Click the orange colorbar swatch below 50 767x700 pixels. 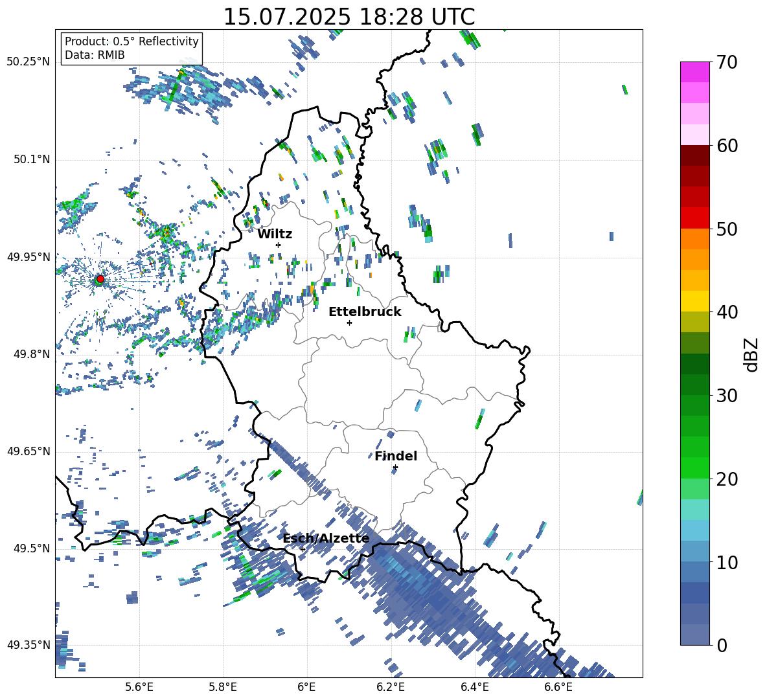[x=694, y=238]
